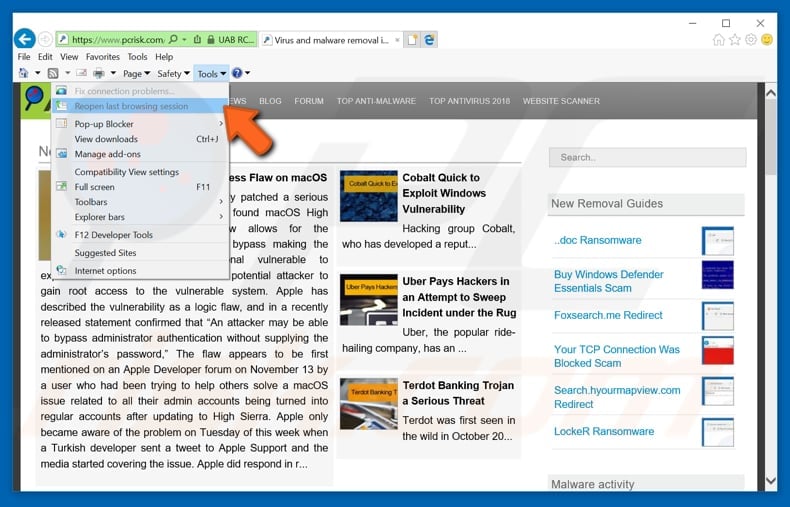Image resolution: width=790 pixels, height=507 pixels.
Task: Click the grayed Forward arrow button
Action: coord(45,39)
